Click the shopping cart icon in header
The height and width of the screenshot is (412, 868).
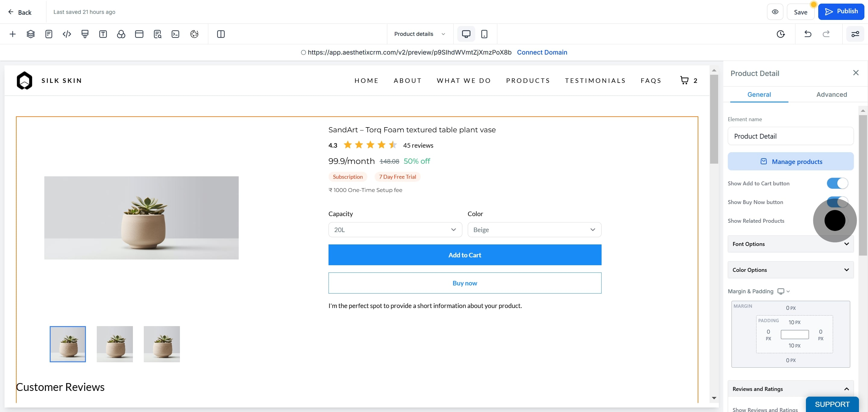pyautogui.click(x=684, y=80)
